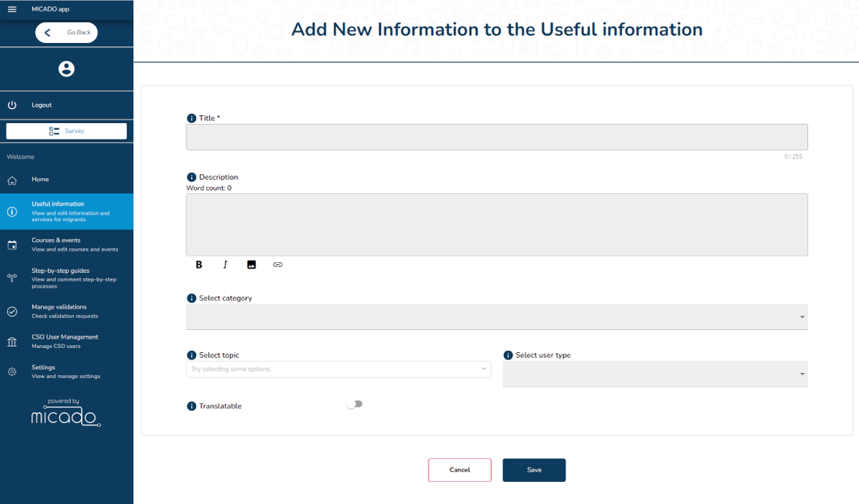The width and height of the screenshot is (859, 504).
Task: Click the 'MICADO app' title text
Action: coord(51,9)
